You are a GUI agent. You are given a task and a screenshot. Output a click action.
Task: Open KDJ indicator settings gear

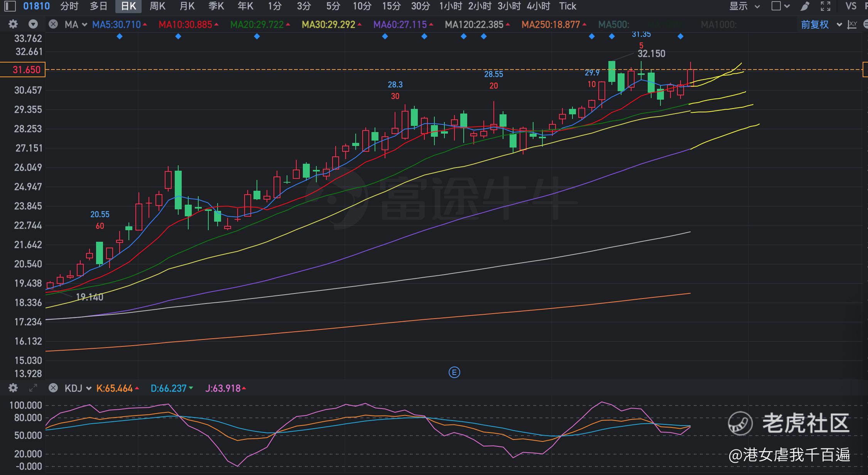13,388
